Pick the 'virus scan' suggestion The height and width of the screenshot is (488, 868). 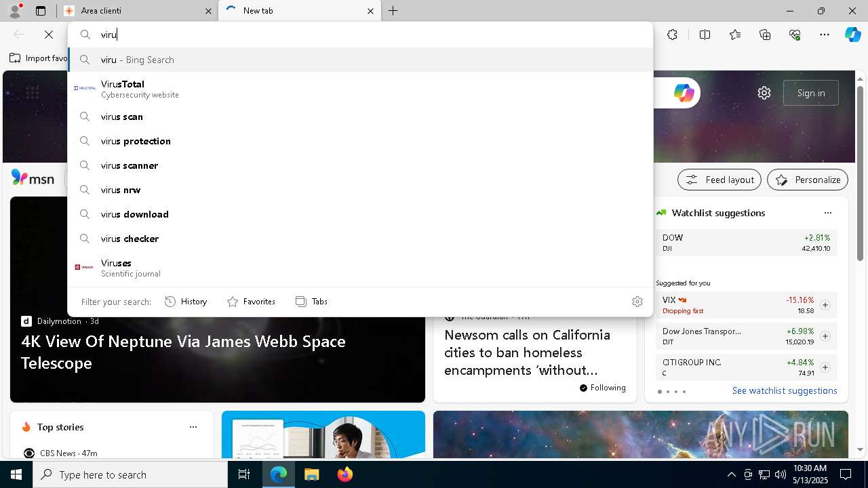[360, 117]
